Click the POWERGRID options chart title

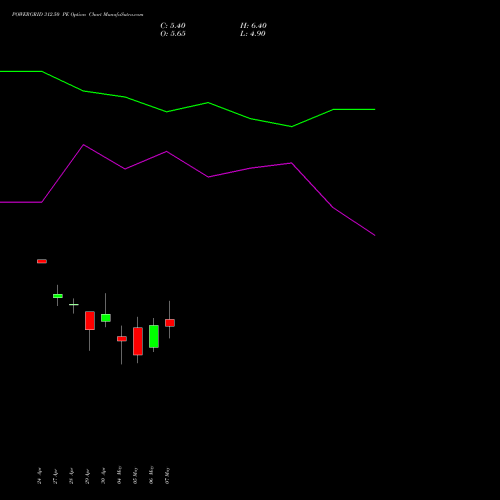coord(77,15)
